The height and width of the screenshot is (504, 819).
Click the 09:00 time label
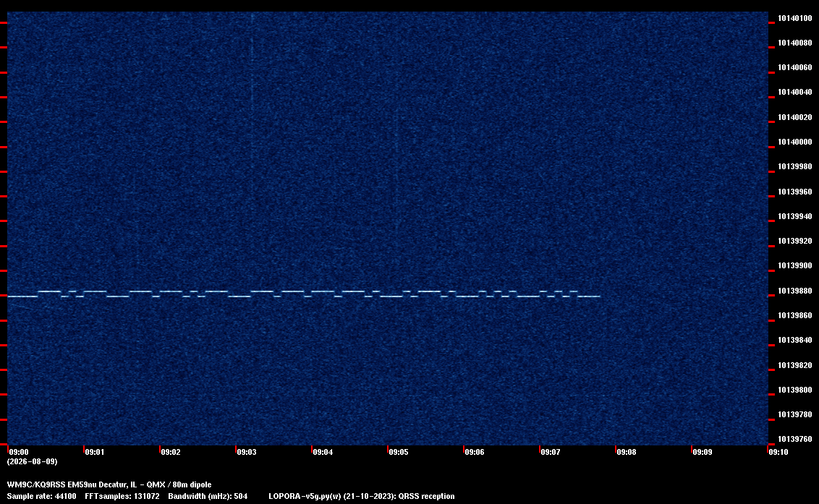pos(19,452)
